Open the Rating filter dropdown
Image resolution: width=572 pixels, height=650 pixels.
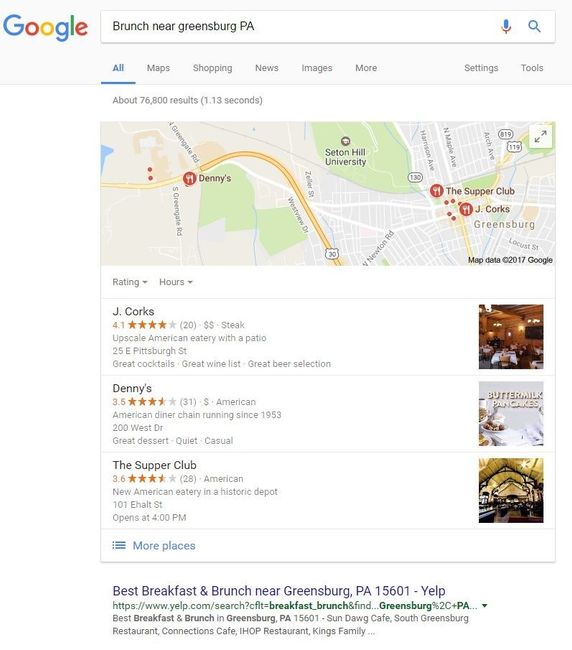(x=130, y=282)
